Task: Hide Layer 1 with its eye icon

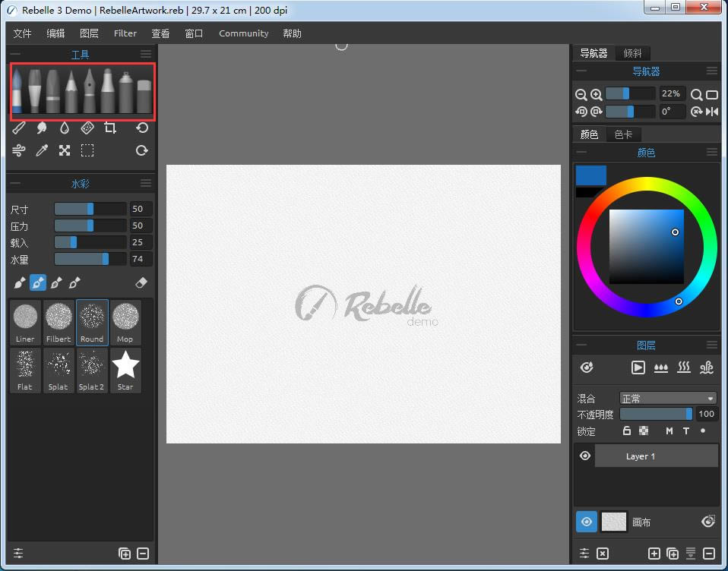Action: click(x=585, y=456)
